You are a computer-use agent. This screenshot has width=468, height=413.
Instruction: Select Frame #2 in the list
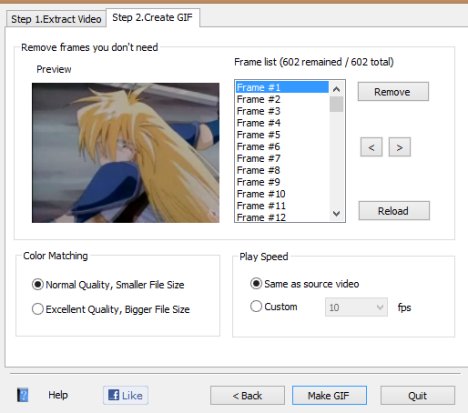pyautogui.click(x=282, y=99)
